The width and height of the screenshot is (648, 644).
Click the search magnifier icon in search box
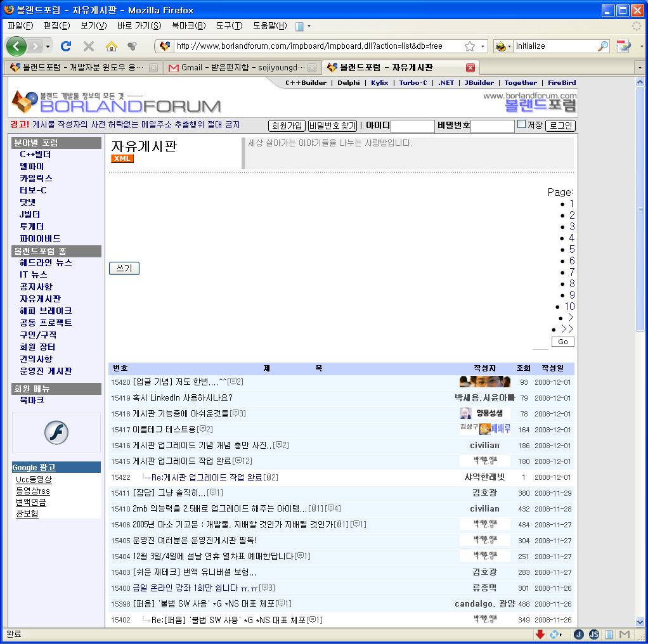click(603, 46)
